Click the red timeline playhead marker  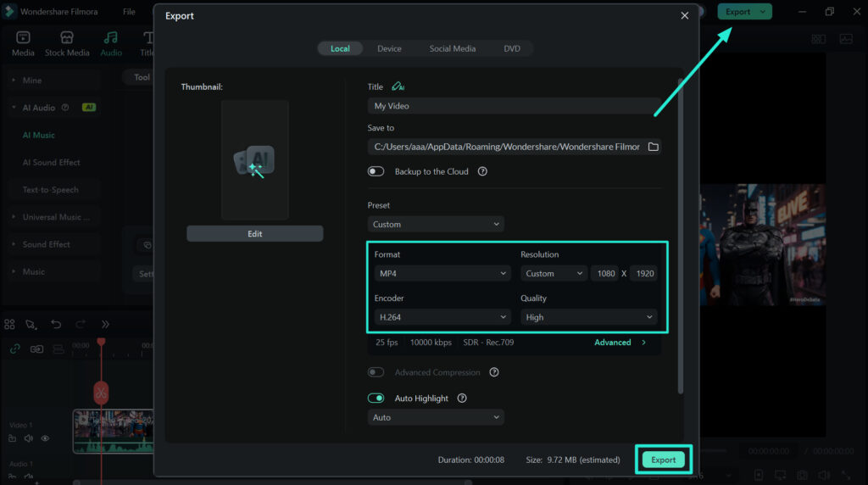101,343
